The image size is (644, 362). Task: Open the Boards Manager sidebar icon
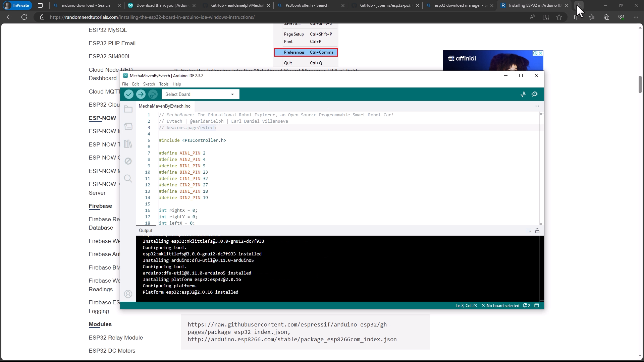point(128,126)
